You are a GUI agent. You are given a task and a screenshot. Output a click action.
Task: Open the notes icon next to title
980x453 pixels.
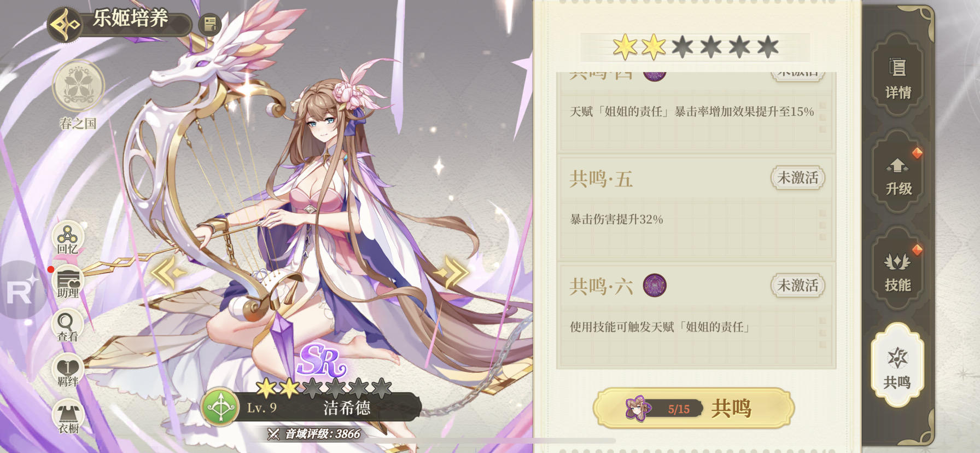coord(209,25)
